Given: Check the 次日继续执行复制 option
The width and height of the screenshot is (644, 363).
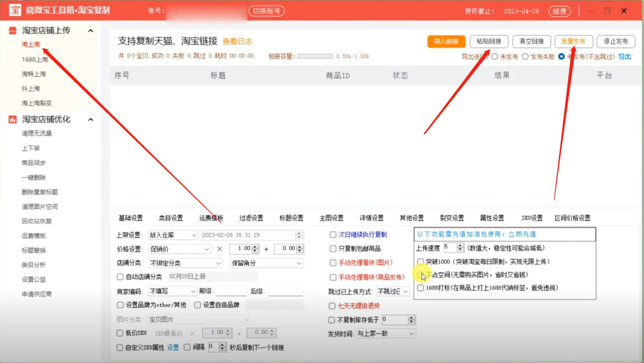Looking at the screenshot, I should click(333, 235).
